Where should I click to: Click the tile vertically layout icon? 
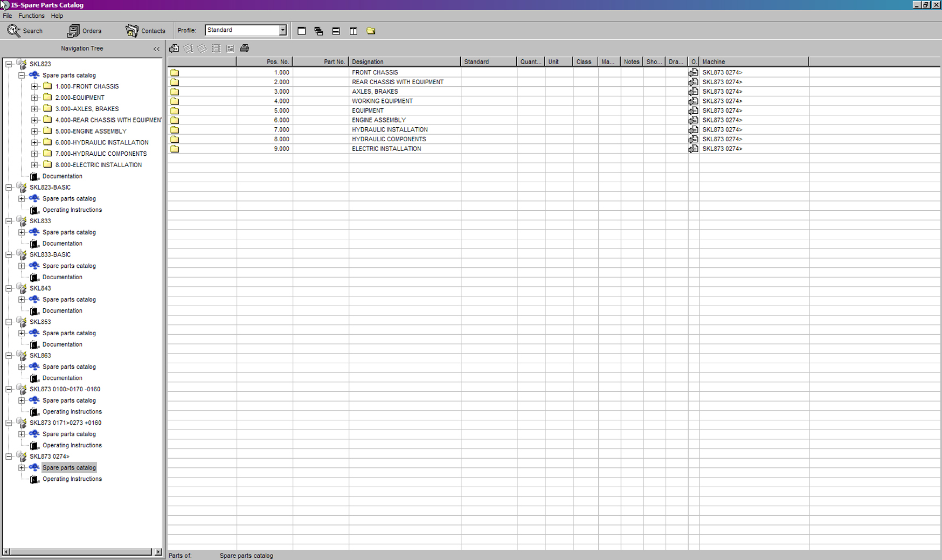[354, 31]
